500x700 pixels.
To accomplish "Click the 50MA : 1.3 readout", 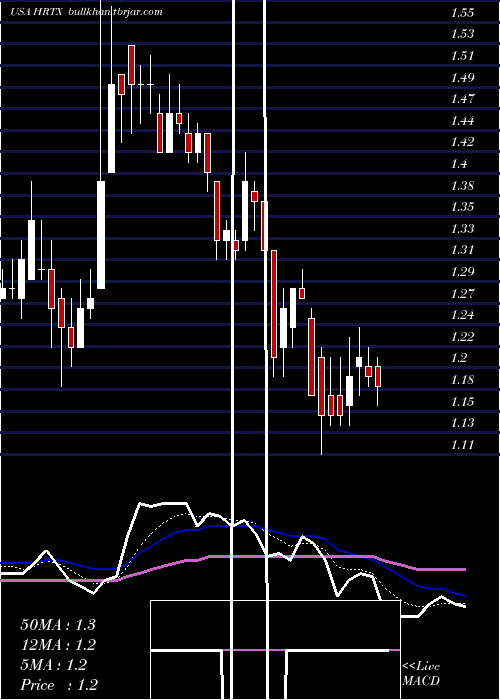I will pyautogui.click(x=58, y=625).
